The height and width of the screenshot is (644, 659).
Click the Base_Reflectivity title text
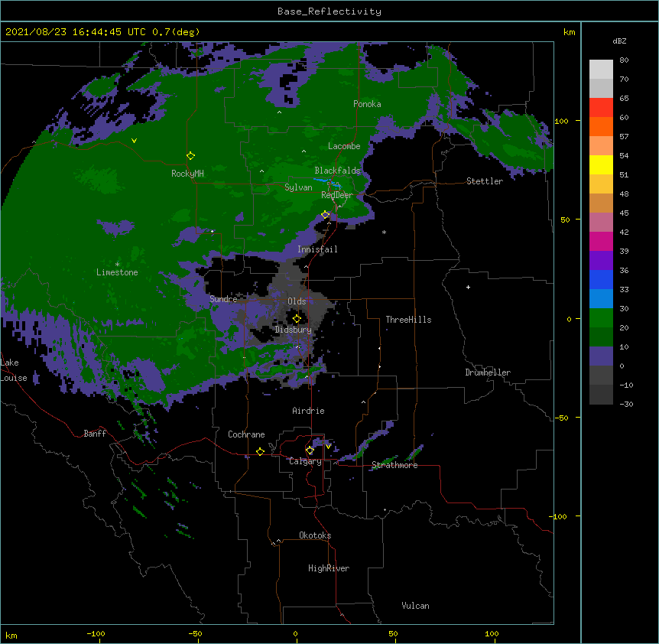click(329, 11)
